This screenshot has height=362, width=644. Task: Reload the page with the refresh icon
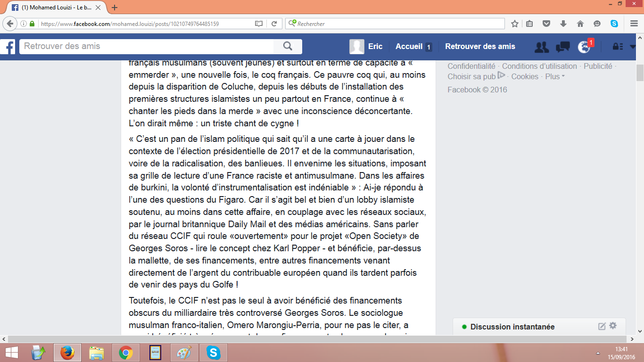click(x=274, y=24)
